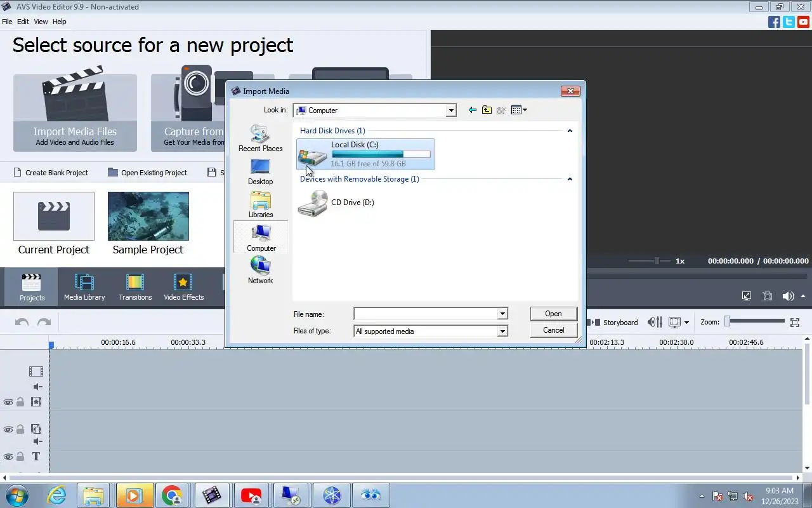The image size is (812, 508).
Task: Select Computer in Import Media sidebar
Action: (x=261, y=237)
